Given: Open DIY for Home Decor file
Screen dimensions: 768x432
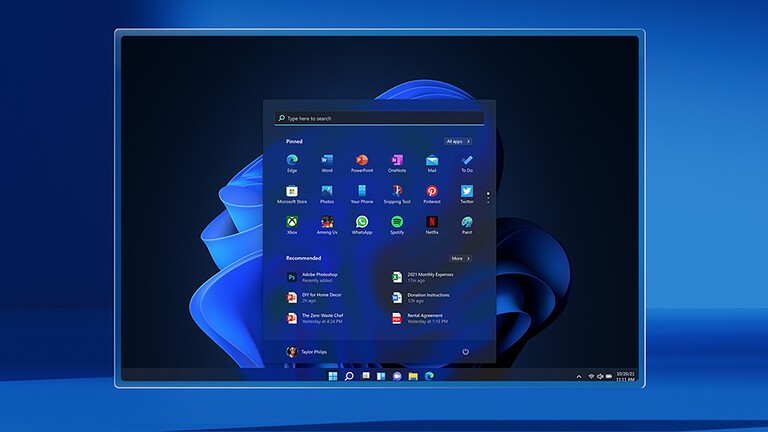Looking at the screenshot, I should pyautogui.click(x=314, y=298).
